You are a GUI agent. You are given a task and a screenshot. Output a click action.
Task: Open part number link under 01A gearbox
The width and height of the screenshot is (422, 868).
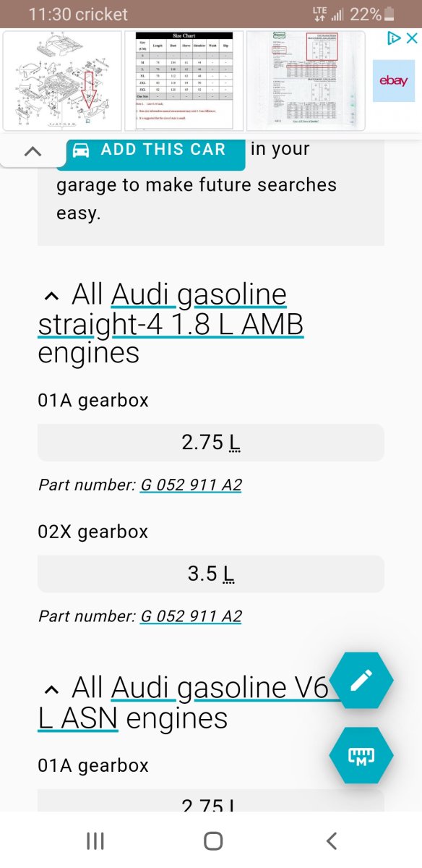[191, 485]
